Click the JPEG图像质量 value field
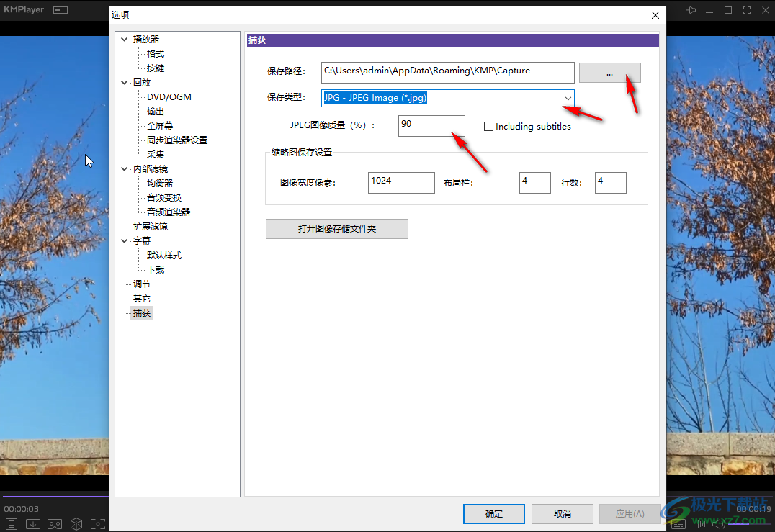775x532 pixels. (x=431, y=126)
